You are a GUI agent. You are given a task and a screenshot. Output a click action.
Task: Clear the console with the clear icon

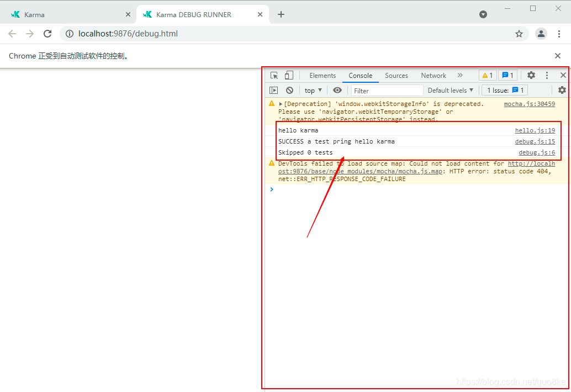pos(289,91)
